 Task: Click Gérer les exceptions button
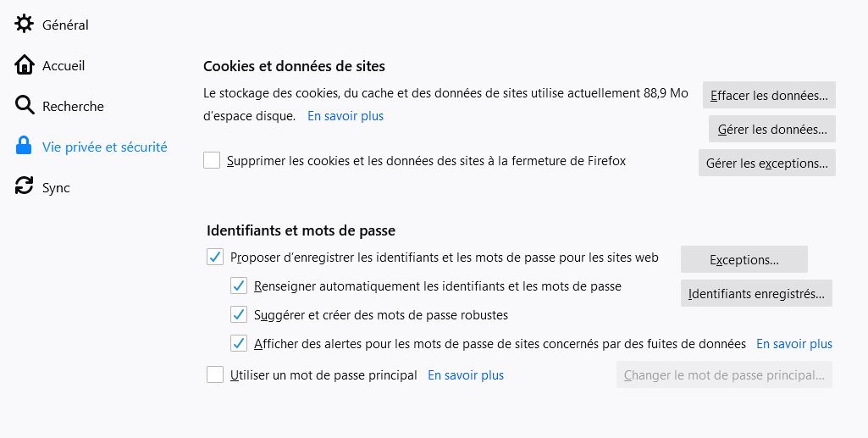pyautogui.click(x=766, y=164)
